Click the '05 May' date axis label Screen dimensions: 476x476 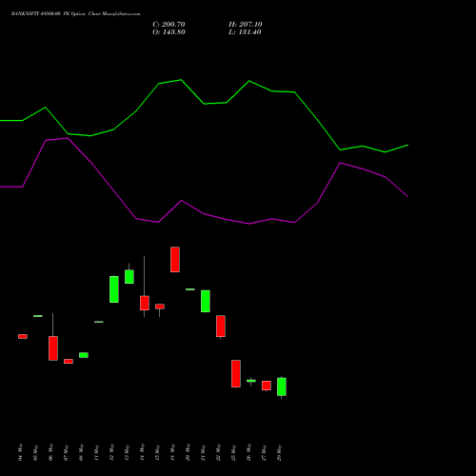(35, 452)
